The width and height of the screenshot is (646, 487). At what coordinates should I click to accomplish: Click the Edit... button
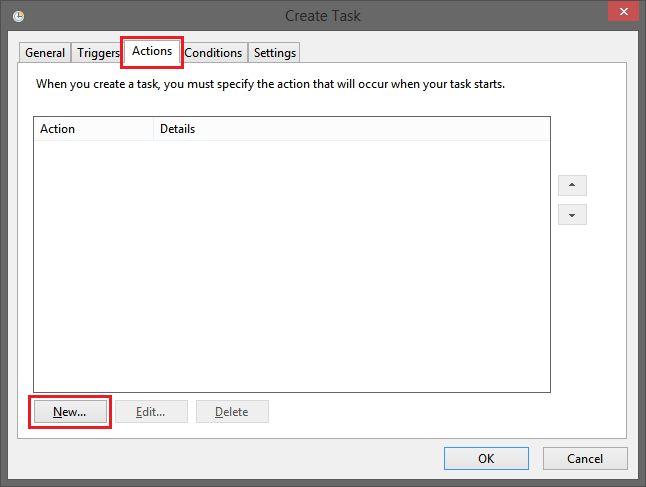click(x=151, y=412)
